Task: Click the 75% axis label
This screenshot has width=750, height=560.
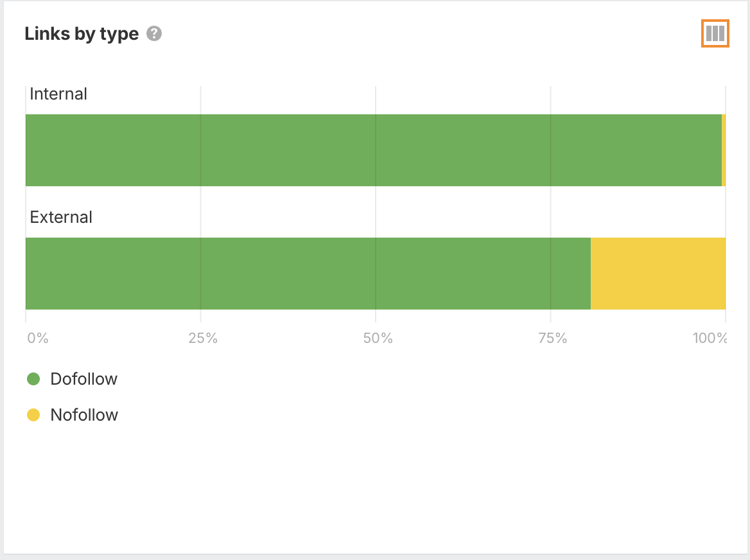Action: pyautogui.click(x=552, y=338)
